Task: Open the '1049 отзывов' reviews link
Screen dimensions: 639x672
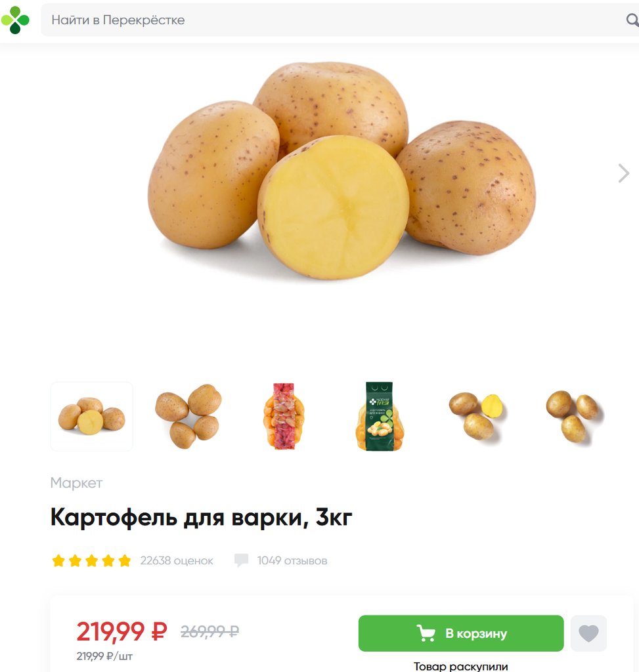Action: pos(292,560)
